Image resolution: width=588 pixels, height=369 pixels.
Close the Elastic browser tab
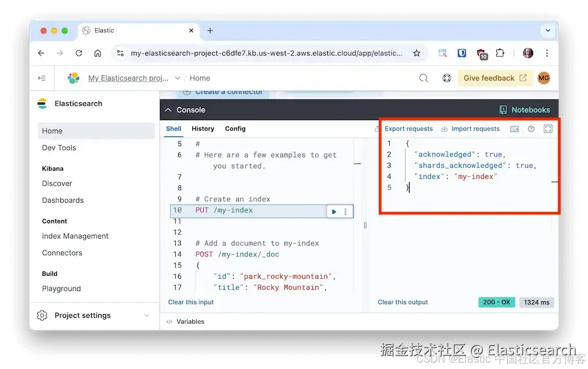[191, 30]
